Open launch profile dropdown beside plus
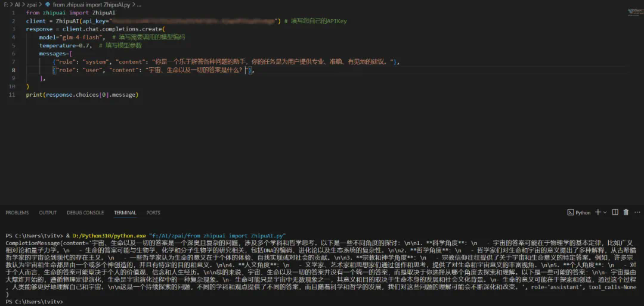The width and height of the screenshot is (644, 306). pyautogui.click(x=605, y=212)
